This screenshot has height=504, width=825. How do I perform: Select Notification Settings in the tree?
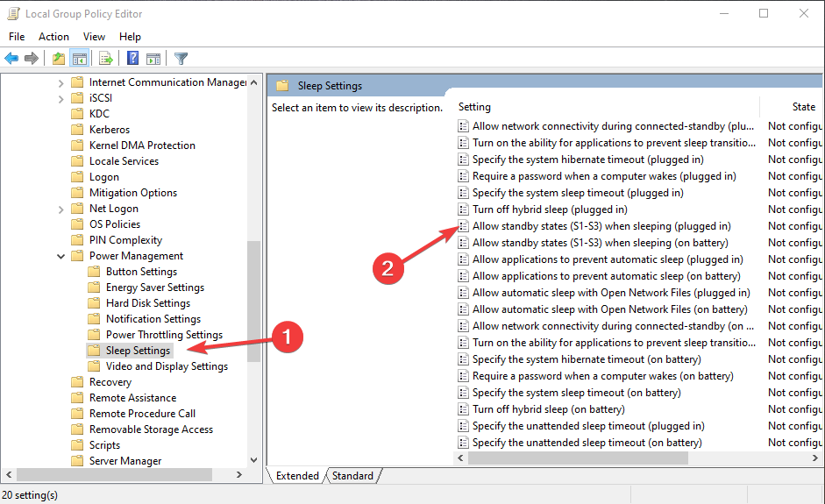153,319
